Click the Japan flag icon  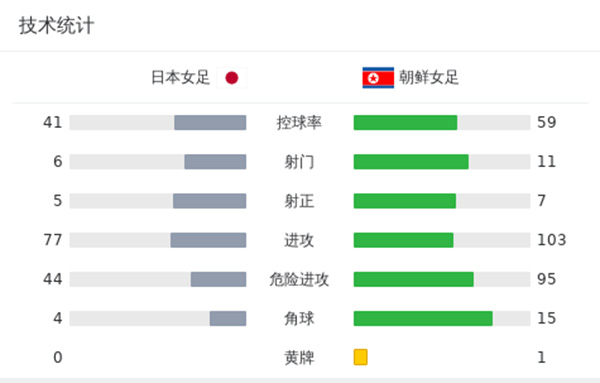232,78
